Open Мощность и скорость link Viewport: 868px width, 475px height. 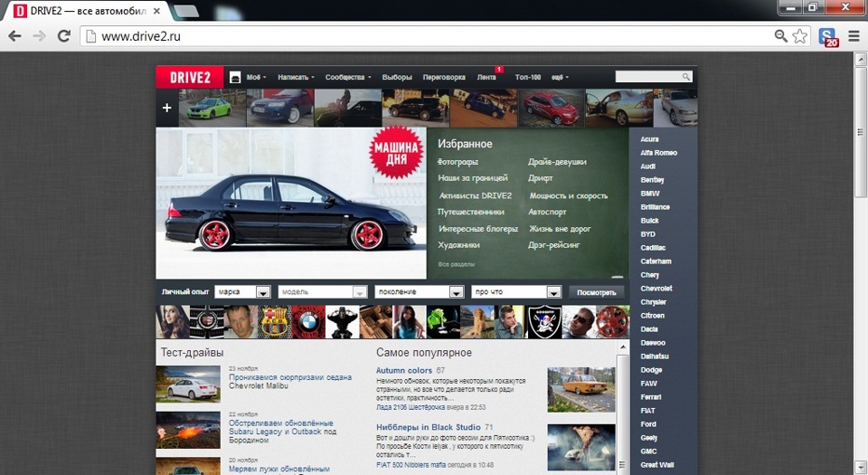(569, 195)
